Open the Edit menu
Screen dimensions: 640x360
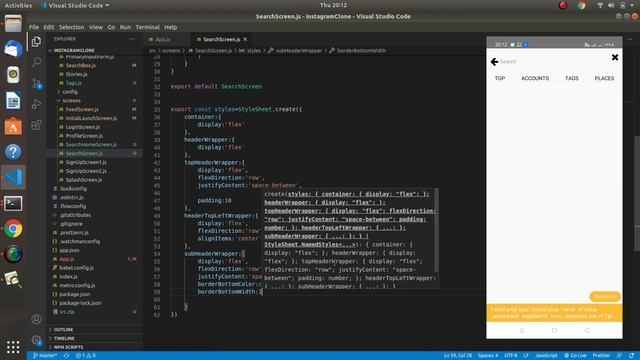(x=49, y=27)
